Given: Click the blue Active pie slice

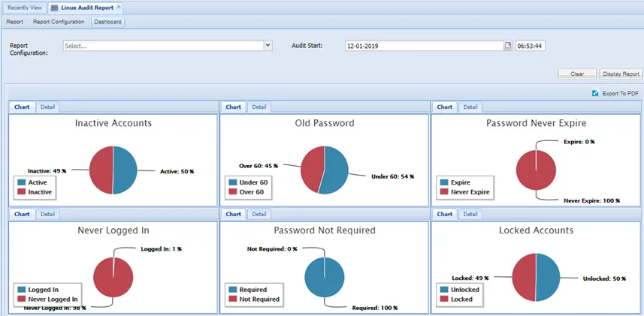Looking at the screenshot, I should 125,170.
